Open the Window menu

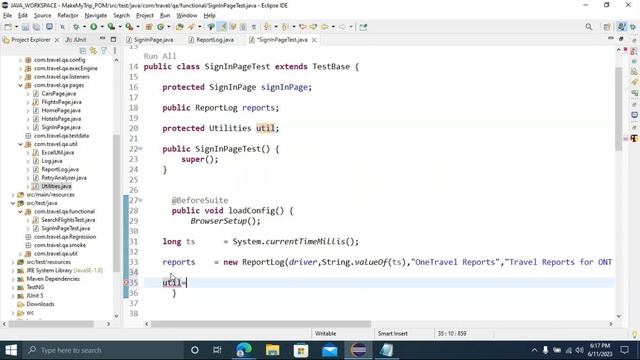click(x=187, y=15)
